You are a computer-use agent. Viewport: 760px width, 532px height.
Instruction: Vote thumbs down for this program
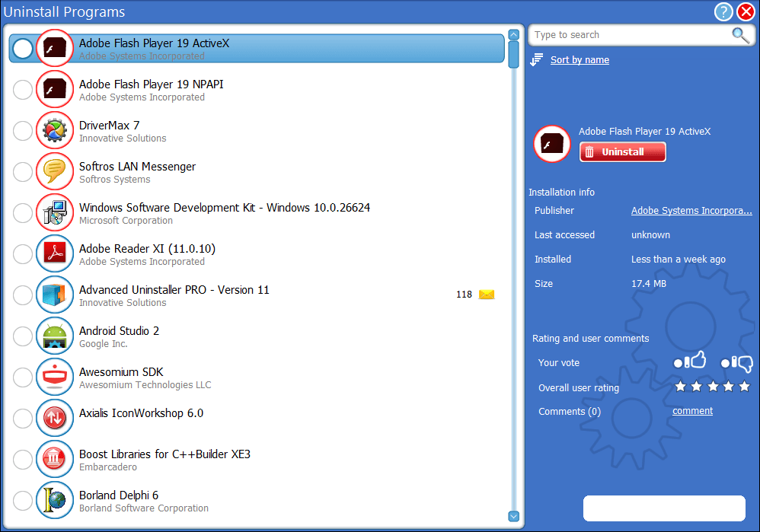tap(737, 363)
